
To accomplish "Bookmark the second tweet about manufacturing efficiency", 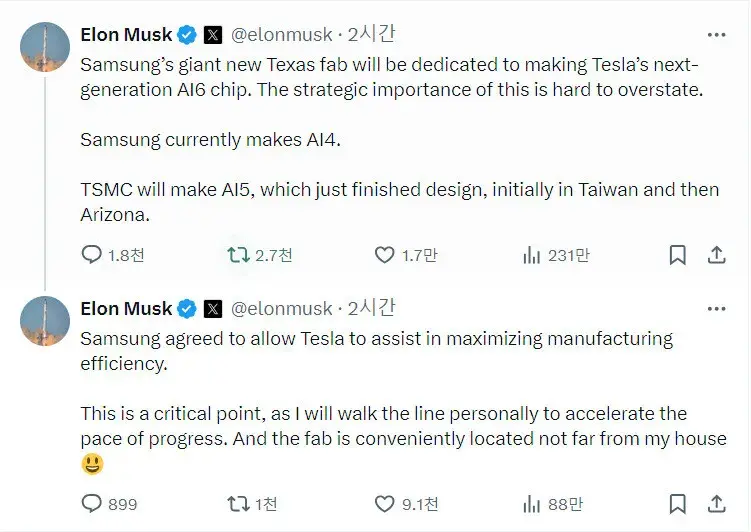I will point(677,504).
